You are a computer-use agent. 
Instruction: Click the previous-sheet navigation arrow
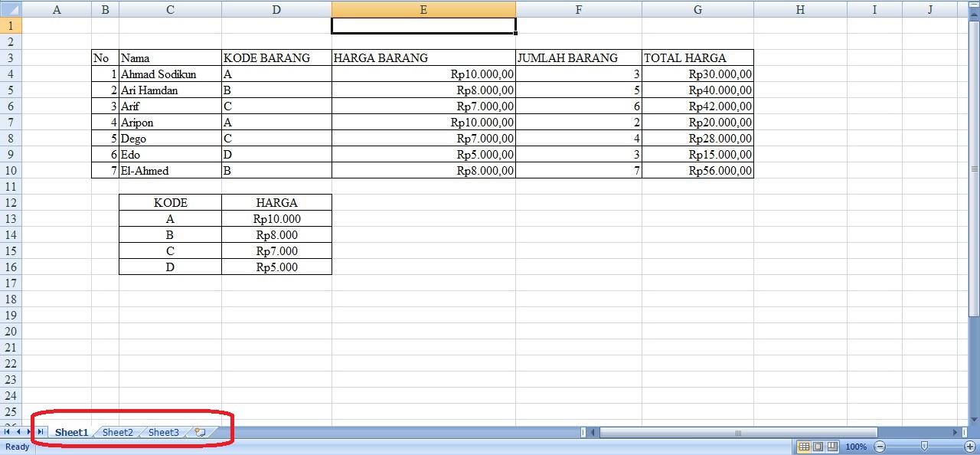18,432
